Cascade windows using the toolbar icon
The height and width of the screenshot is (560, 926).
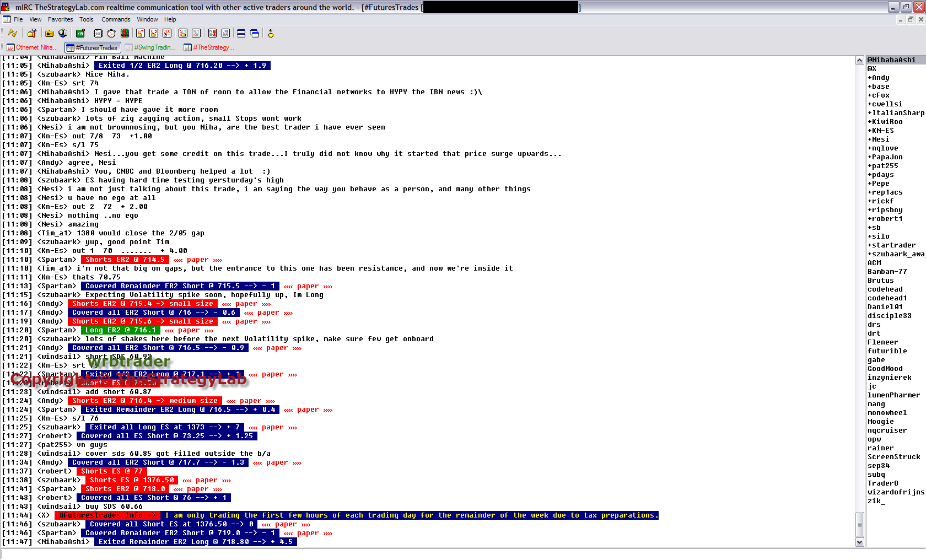255,33
